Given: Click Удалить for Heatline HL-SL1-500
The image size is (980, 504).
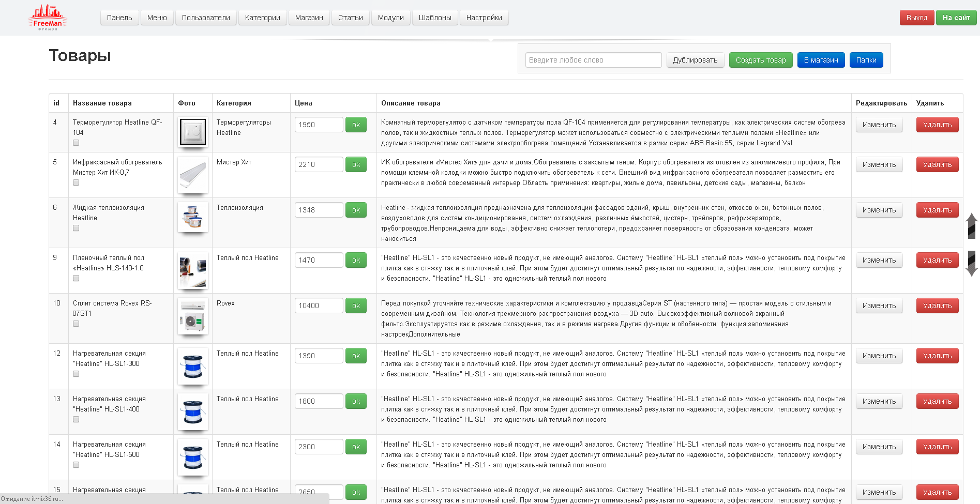Looking at the screenshot, I should pos(937,447).
